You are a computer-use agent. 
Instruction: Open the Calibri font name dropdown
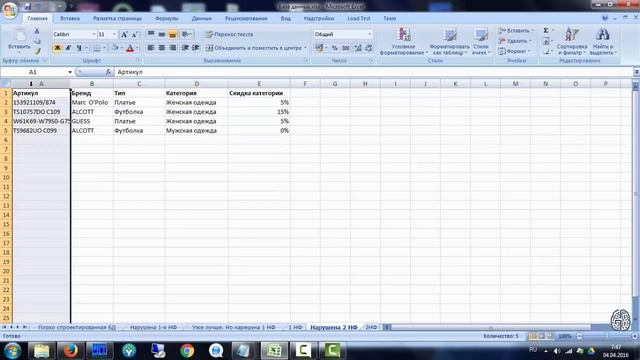93,34
